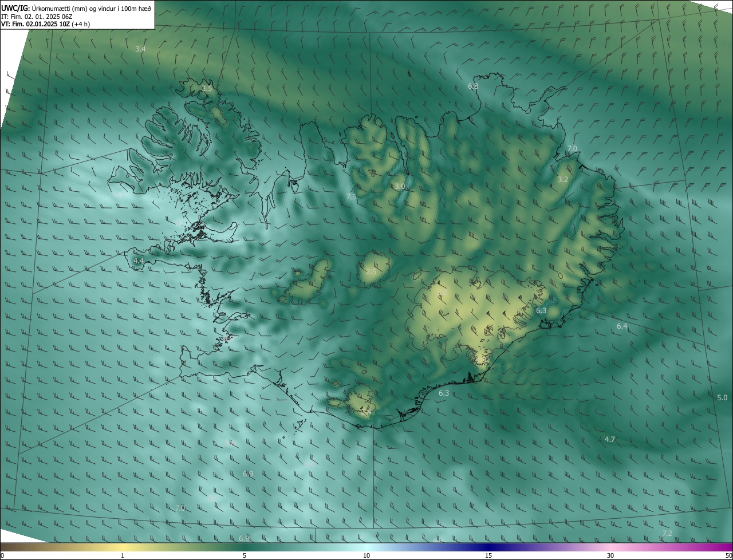Screen dimensions: 733x560
Task: Click the title 'UWC/IG: Úrkomumætti (mm) og vindur'
Action: [76, 9]
